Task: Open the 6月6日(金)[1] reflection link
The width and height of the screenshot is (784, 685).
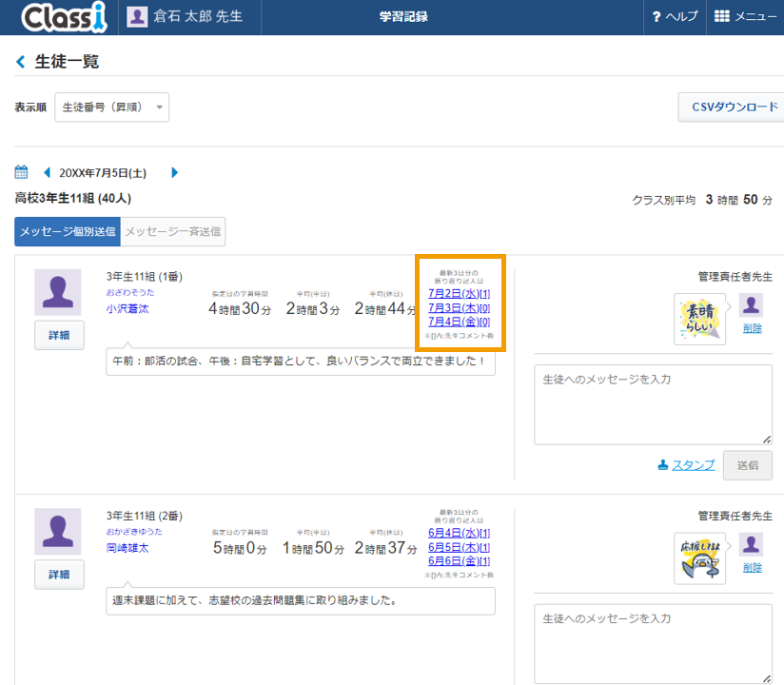Action: click(459, 561)
